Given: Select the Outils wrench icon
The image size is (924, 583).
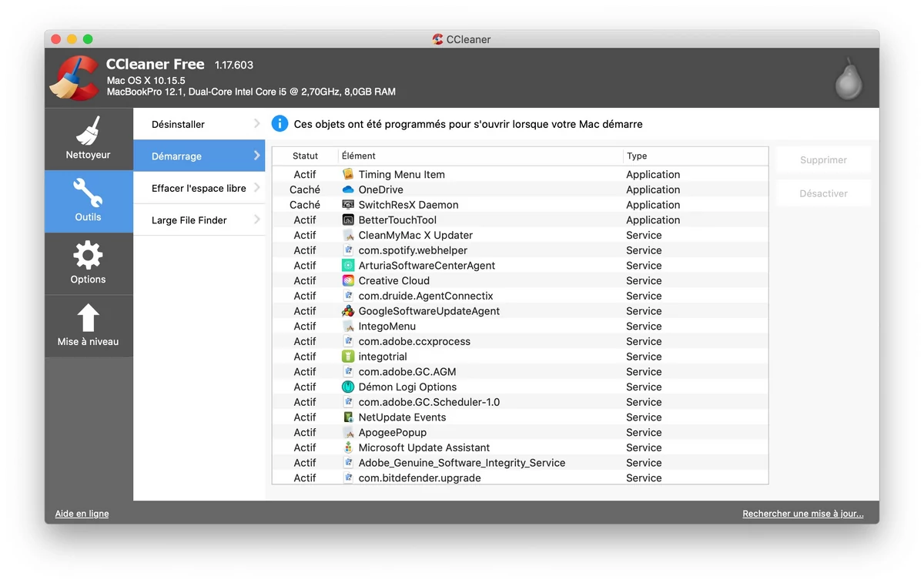Looking at the screenshot, I should [x=89, y=193].
